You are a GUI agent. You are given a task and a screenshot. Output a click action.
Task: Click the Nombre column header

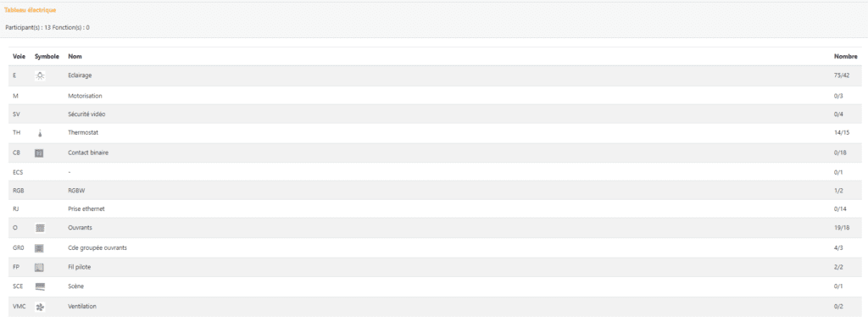pyautogui.click(x=846, y=57)
